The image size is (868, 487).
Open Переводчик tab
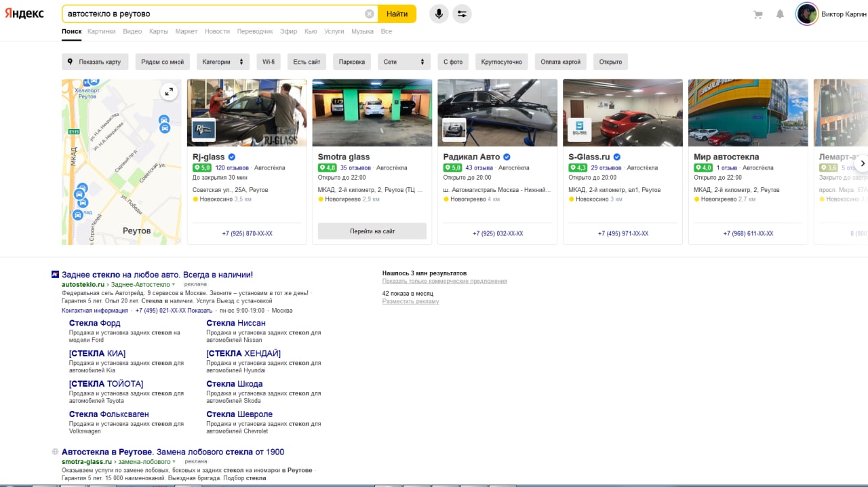click(x=255, y=31)
